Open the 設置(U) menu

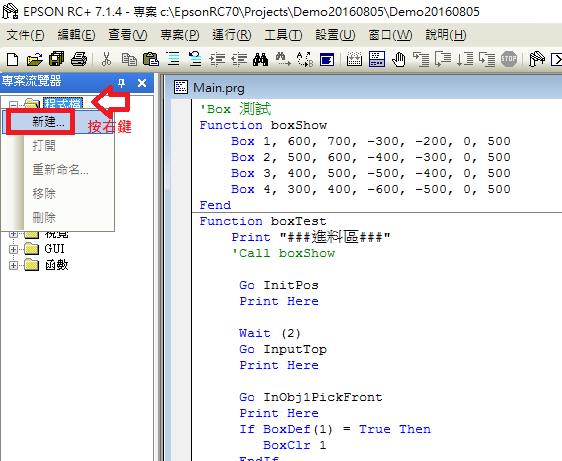click(335, 35)
